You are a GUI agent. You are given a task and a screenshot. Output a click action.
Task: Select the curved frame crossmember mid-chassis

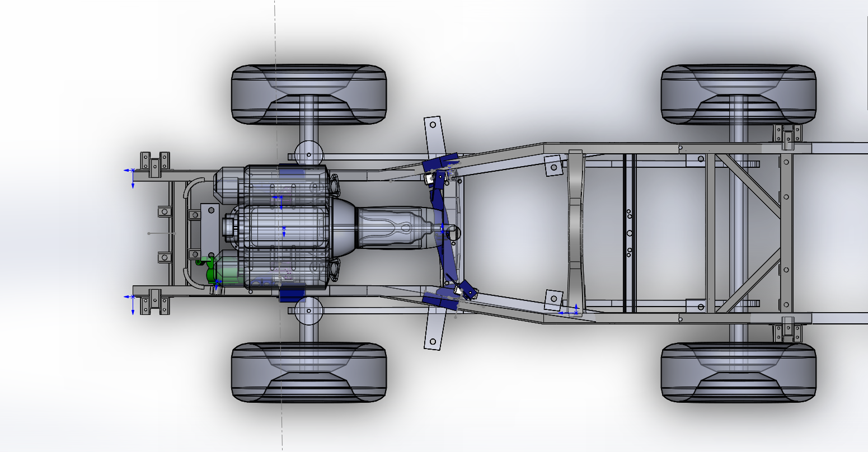click(576, 233)
